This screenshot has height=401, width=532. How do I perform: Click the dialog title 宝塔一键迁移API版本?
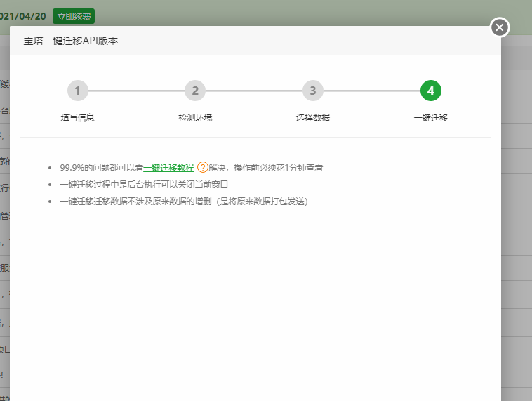coord(71,41)
